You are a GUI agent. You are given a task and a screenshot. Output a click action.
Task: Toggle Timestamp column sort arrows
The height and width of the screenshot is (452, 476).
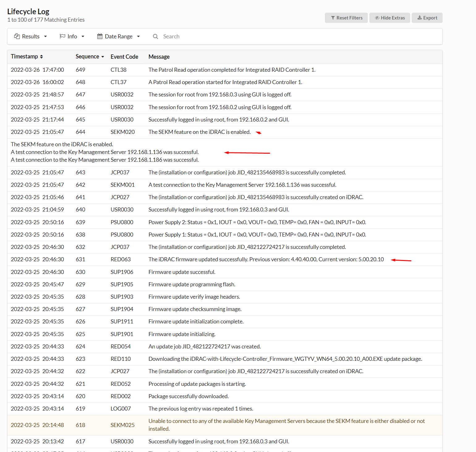41,57
